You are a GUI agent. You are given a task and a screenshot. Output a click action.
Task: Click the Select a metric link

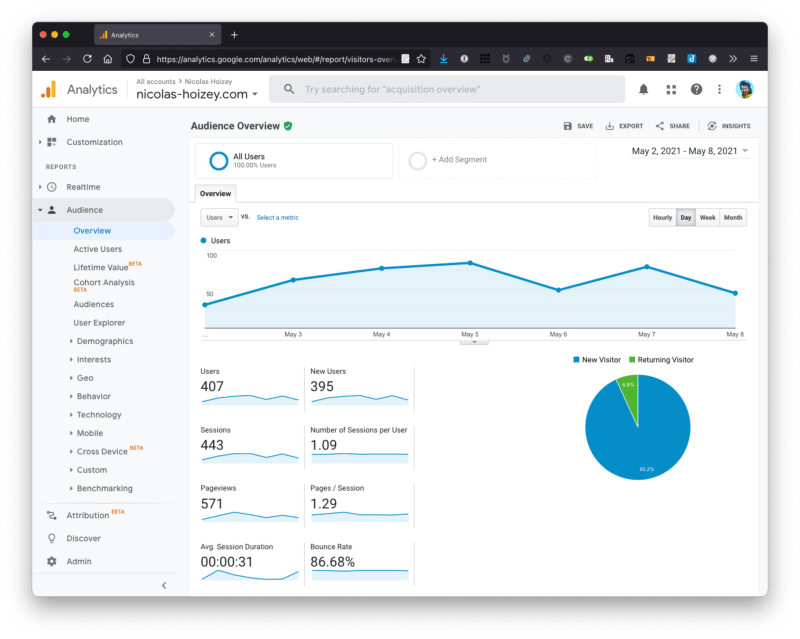coord(278,217)
